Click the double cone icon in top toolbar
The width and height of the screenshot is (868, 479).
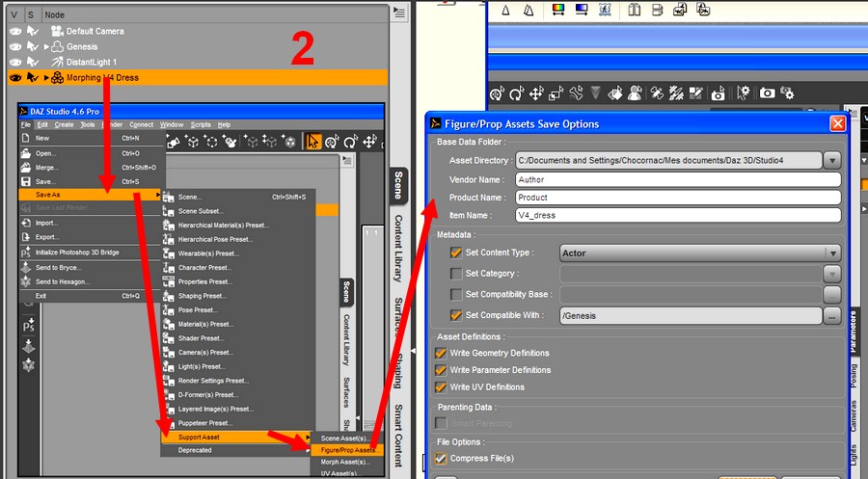[x=529, y=10]
